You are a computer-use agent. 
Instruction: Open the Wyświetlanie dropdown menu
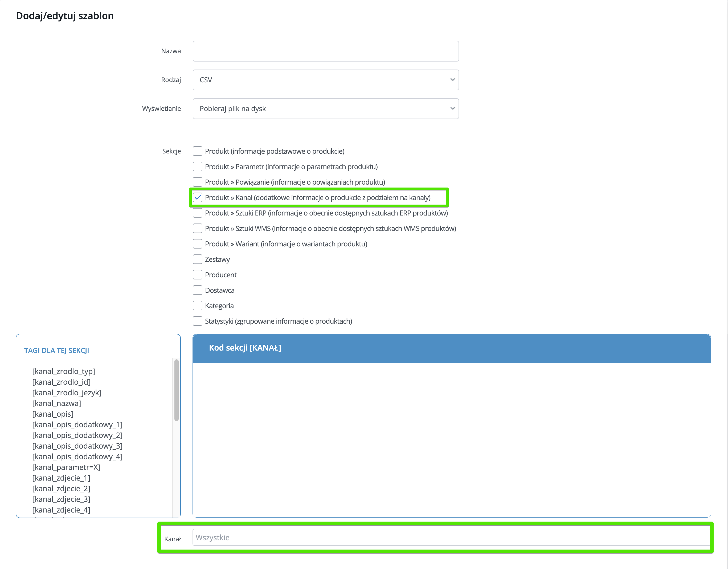[x=325, y=108]
